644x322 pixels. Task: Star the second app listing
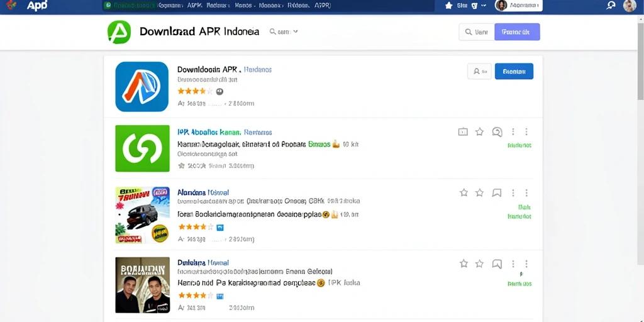[479, 132]
